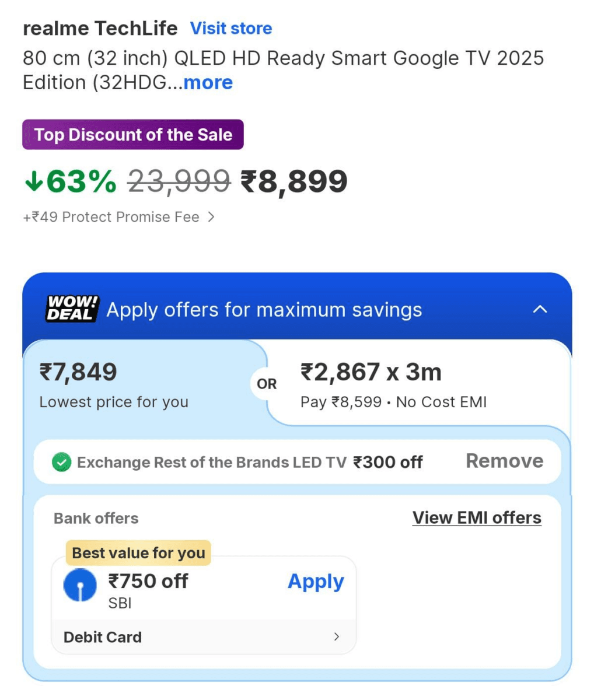
Task: Click the realme TechLife brand name
Action: coord(100,28)
